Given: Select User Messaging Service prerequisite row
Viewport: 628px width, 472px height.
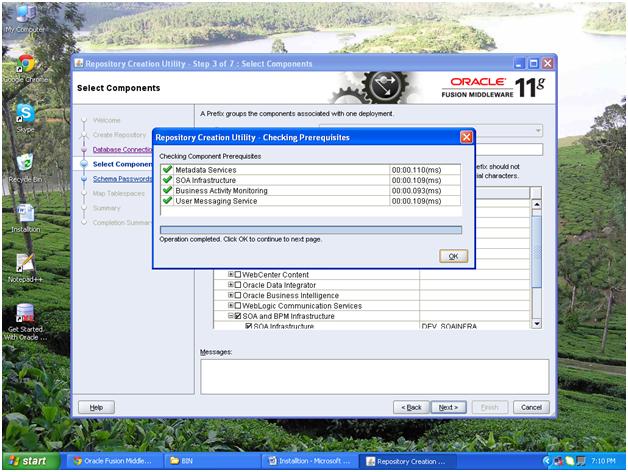Looking at the screenshot, I should pos(310,201).
